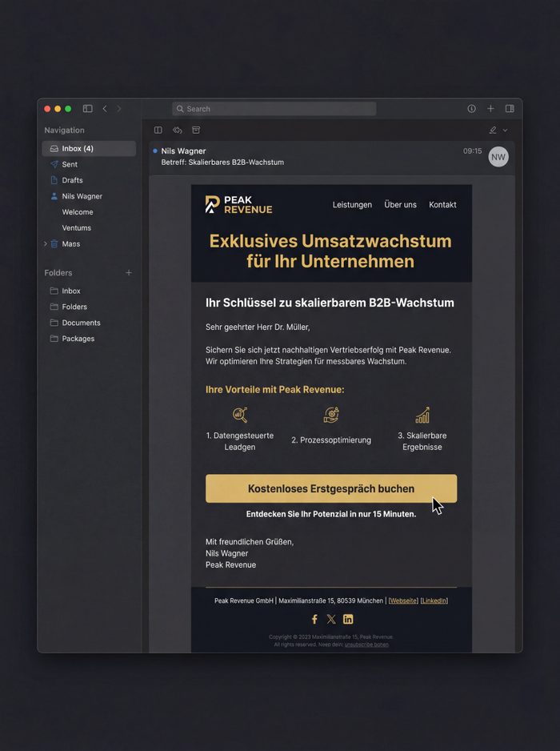Add a new folder with Folders plus button
This screenshot has height=751, width=560.
coord(129,273)
